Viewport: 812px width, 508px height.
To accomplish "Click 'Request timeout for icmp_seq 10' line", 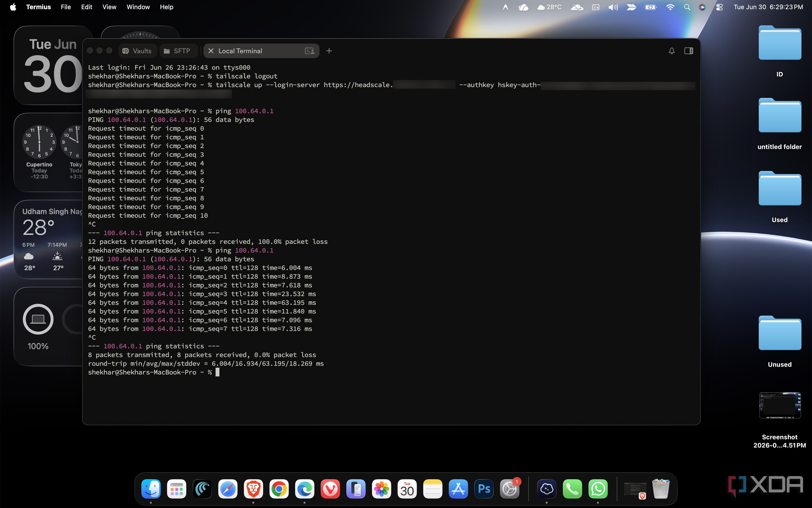I will tap(148, 215).
